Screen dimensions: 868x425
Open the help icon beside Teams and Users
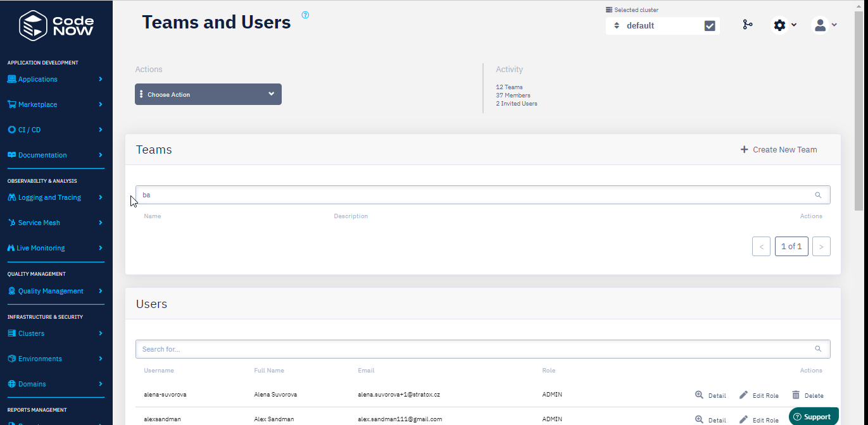[x=305, y=15]
